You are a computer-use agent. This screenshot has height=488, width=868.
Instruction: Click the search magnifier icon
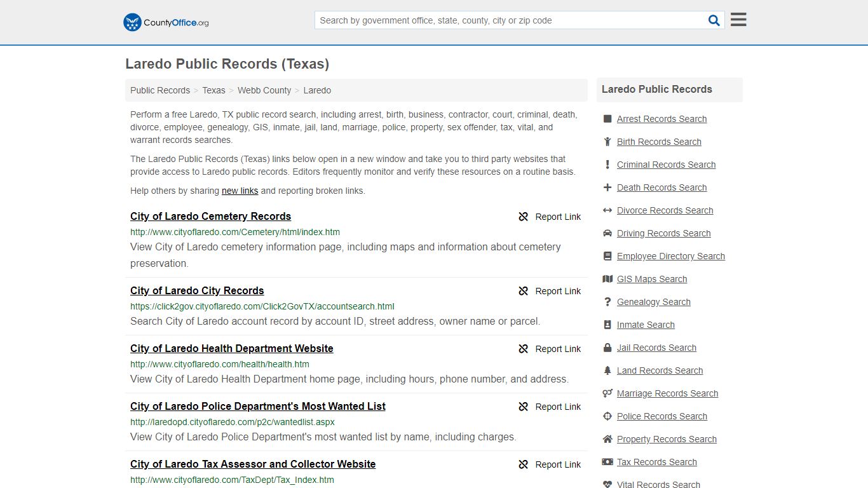tap(714, 20)
